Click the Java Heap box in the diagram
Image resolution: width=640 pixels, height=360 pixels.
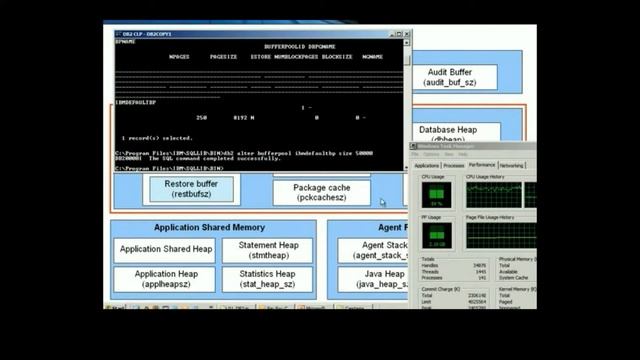pos(373,279)
